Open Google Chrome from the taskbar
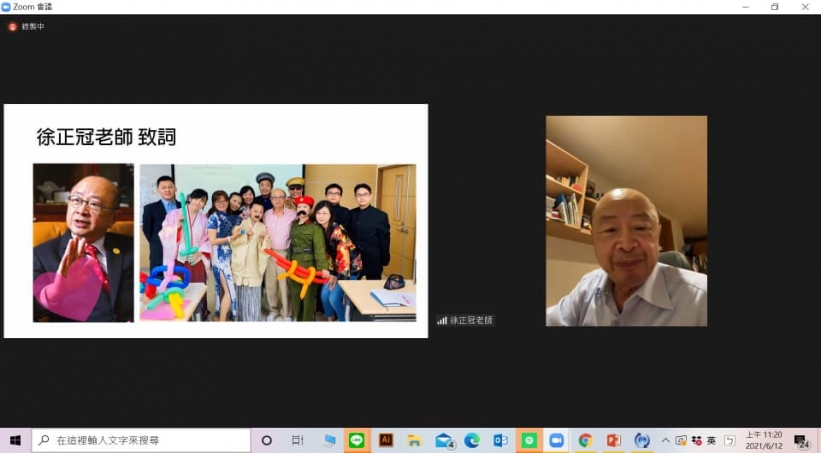The height and width of the screenshot is (453, 821). click(x=585, y=440)
